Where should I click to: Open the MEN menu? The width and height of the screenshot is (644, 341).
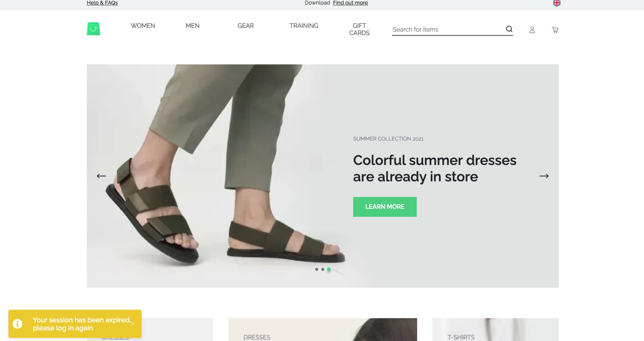192,26
